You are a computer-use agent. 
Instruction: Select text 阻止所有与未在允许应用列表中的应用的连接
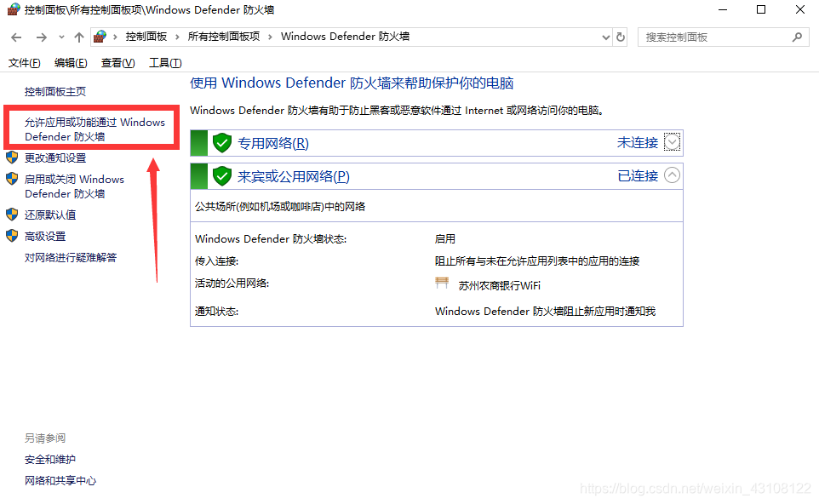coord(537,261)
